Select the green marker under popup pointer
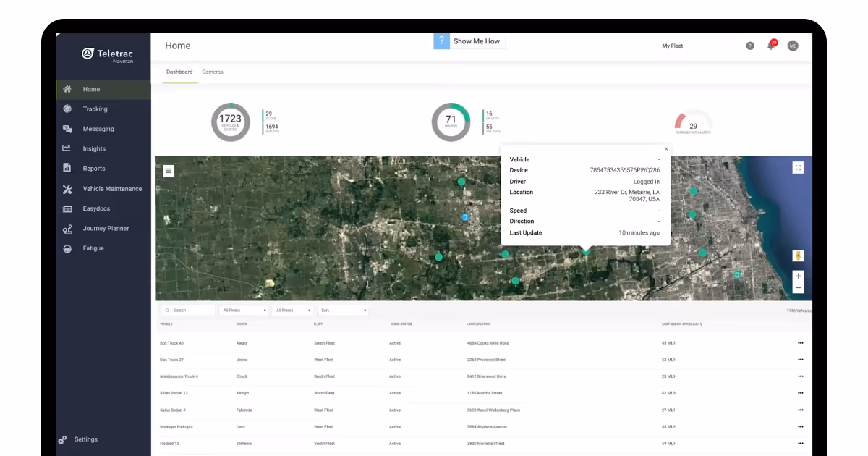 586,250
